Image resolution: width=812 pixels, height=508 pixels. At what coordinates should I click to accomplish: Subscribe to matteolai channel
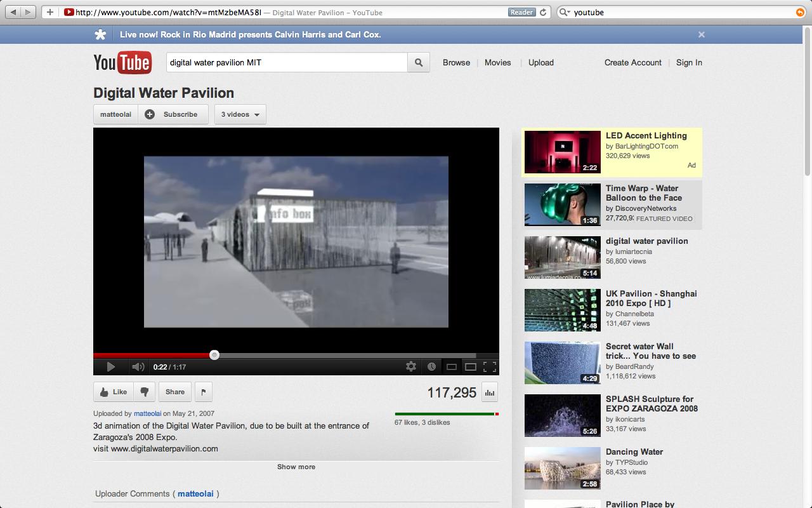173,114
